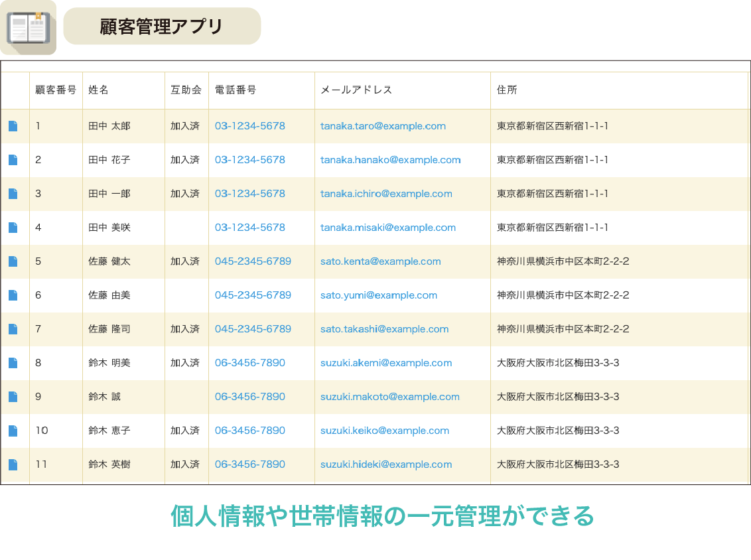Open sato.yumi@example.com email link
The width and height of the screenshot is (751, 560).
click(379, 295)
